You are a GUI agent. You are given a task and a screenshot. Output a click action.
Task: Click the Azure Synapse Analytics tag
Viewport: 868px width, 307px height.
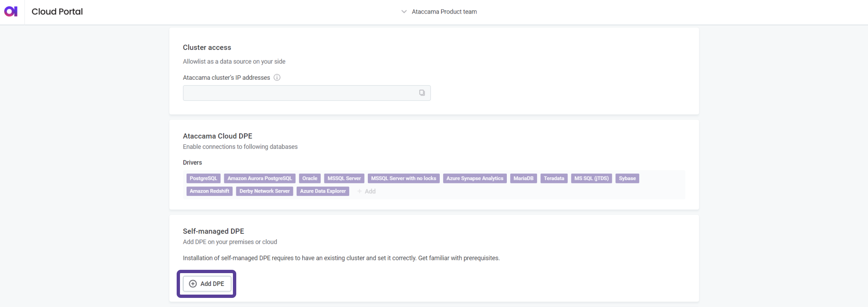pos(475,178)
